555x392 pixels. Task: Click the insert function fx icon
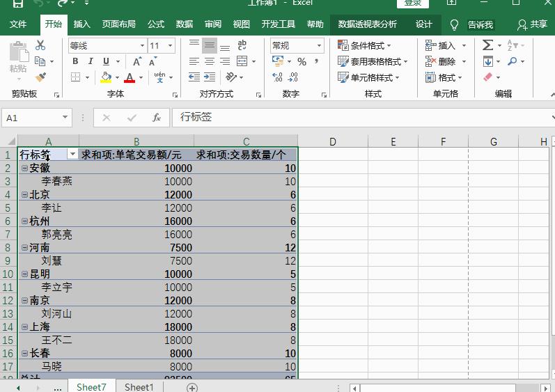pos(157,118)
